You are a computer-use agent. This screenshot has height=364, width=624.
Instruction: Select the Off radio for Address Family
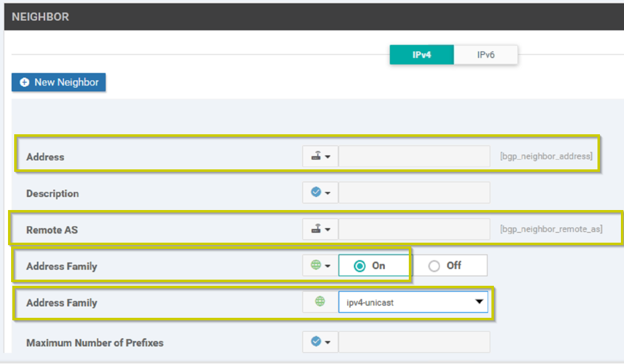[x=434, y=266]
